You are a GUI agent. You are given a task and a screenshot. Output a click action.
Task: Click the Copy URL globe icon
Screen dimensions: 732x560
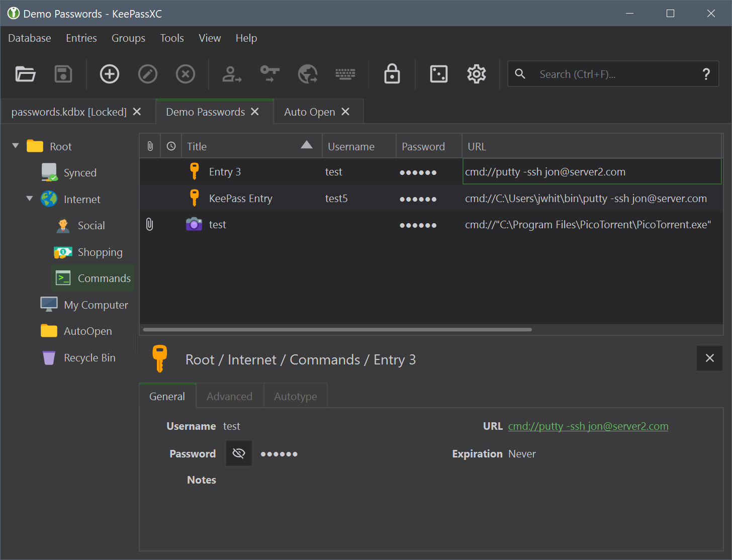tap(308, 74)
